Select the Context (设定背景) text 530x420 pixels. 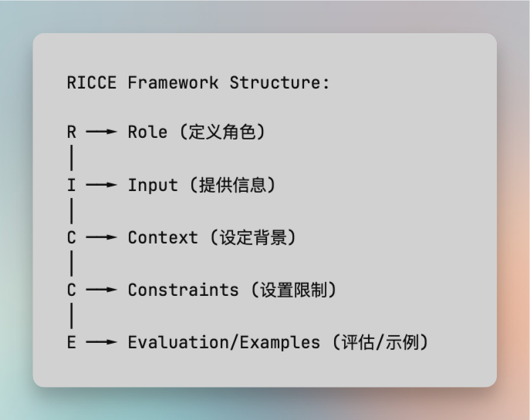point(212,237)
